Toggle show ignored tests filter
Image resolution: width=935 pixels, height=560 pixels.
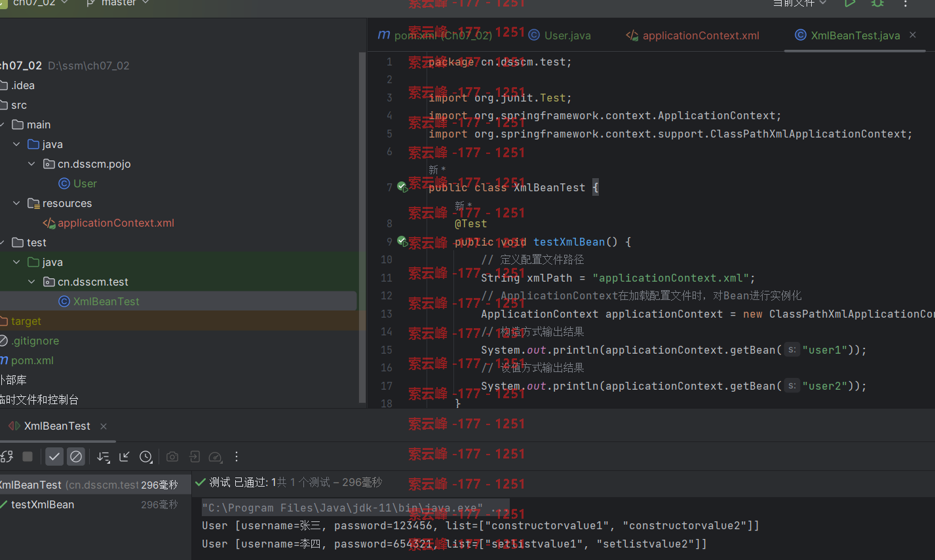[76, 457]
